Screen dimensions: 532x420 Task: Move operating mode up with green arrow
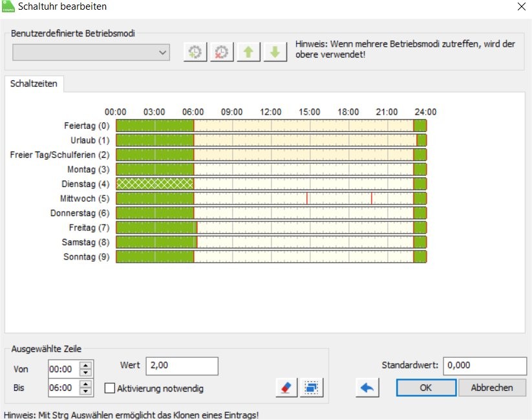249,52
